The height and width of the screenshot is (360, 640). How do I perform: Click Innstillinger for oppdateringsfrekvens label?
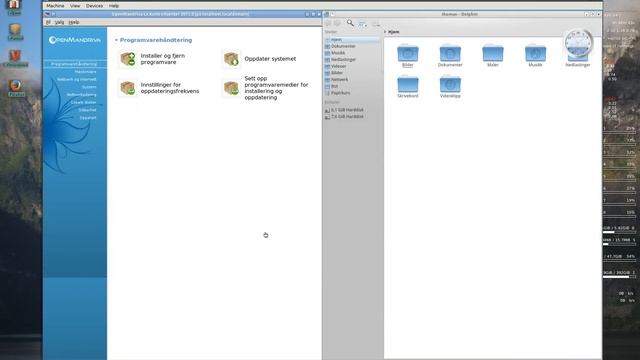pyautogui.click(x=170, y=88)
